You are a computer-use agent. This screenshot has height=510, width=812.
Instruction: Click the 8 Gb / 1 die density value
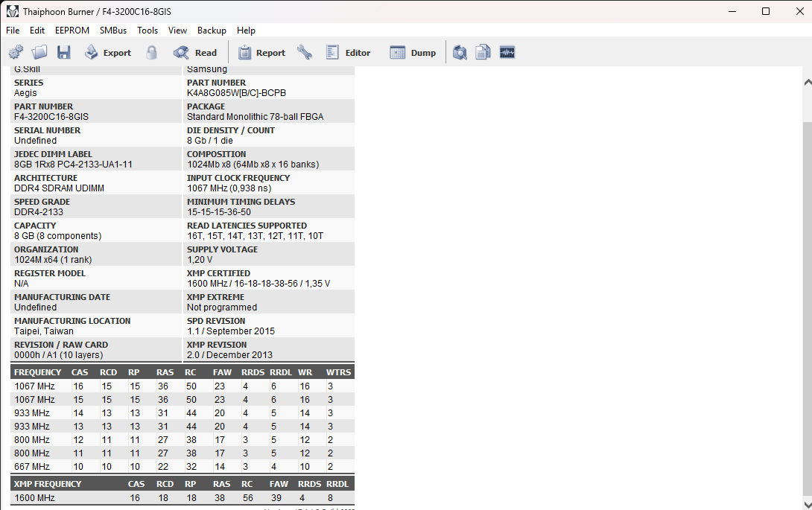coord(210,140)
